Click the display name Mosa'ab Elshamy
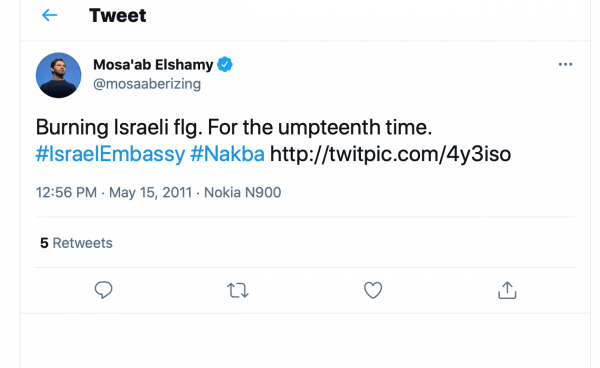The height and width of the screenshot is (368, 600). (x=153, y=65)
